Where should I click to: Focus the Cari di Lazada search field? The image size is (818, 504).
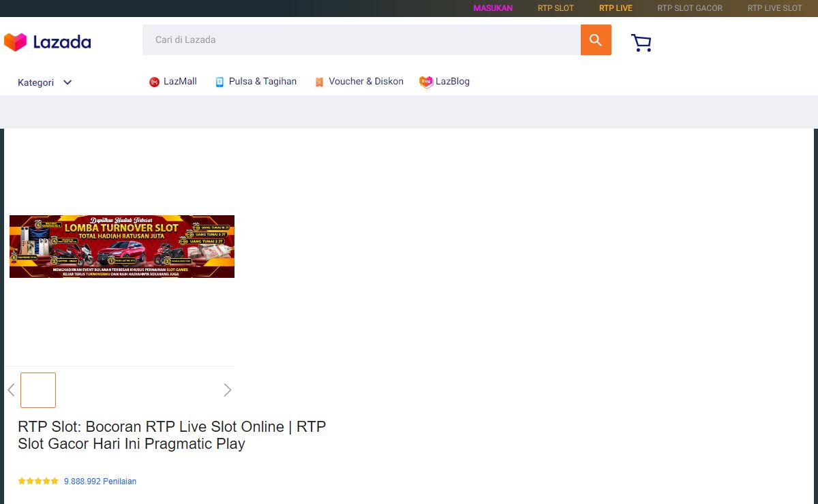coord(361,40)
